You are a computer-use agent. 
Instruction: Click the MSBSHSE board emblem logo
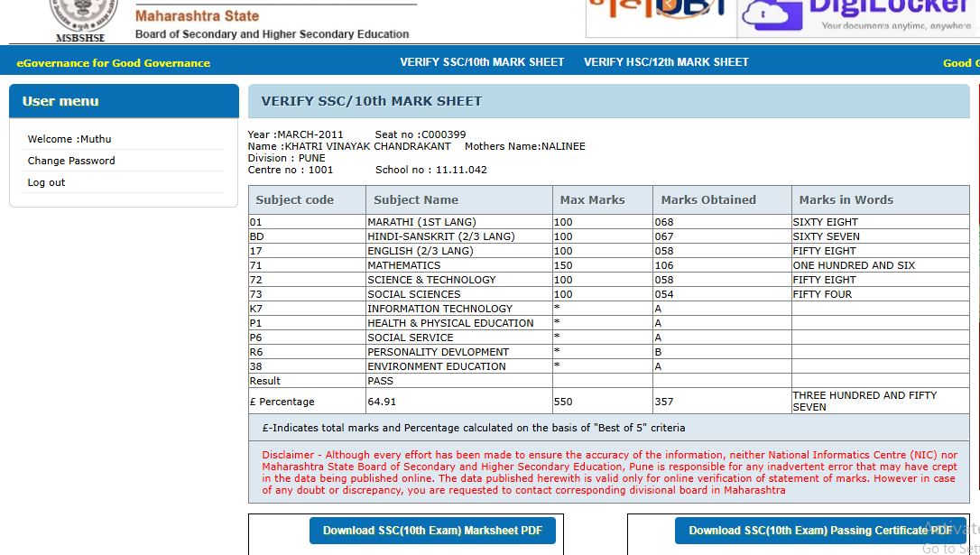click(x=85, y=18)
